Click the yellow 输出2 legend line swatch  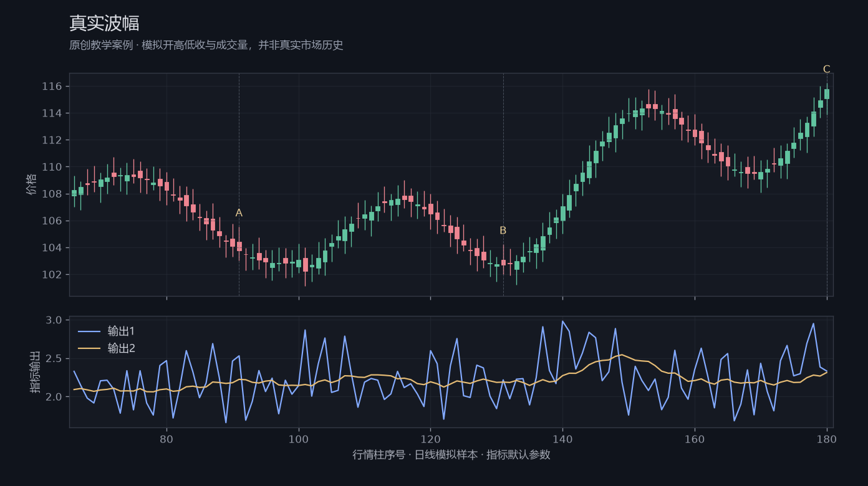(x=88, y=349)
